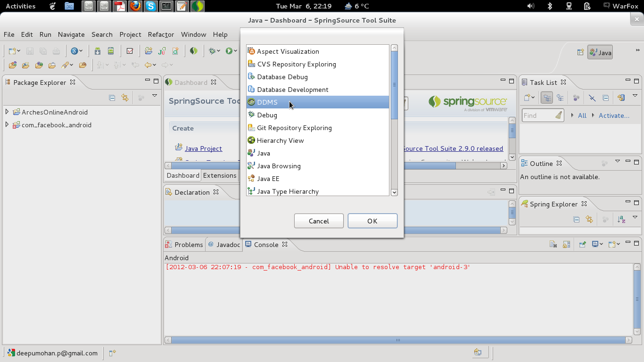
Task: Open Android Virtual Device Manager icon
Action: tap(111, 51)
